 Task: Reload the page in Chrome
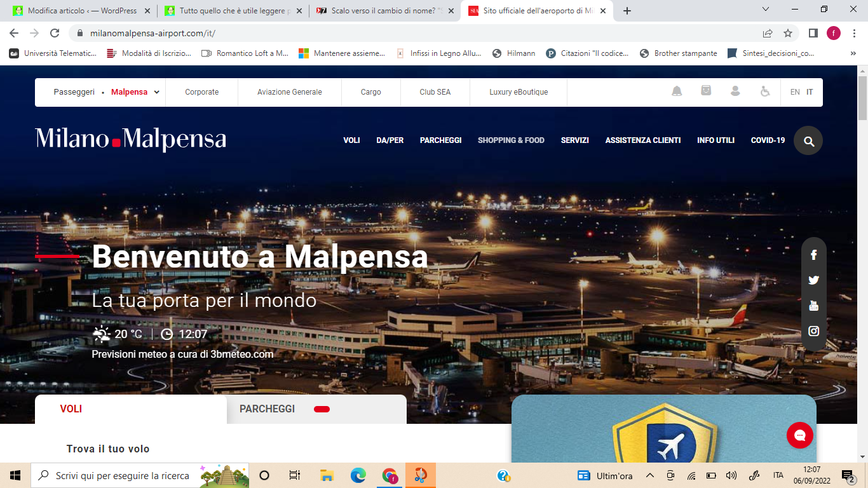[55, 33]
